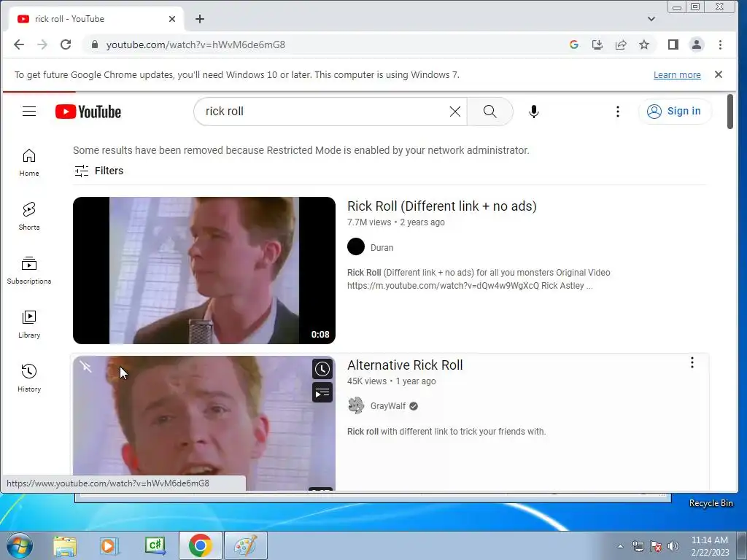Open Shorts in the sidebar
Screen dimensions: 747x560
29,216
